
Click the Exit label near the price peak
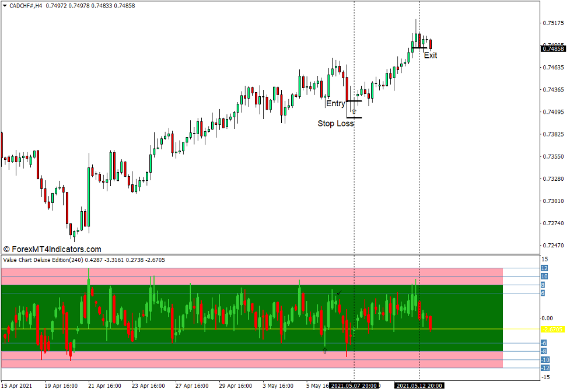click(x=431, y=55)
